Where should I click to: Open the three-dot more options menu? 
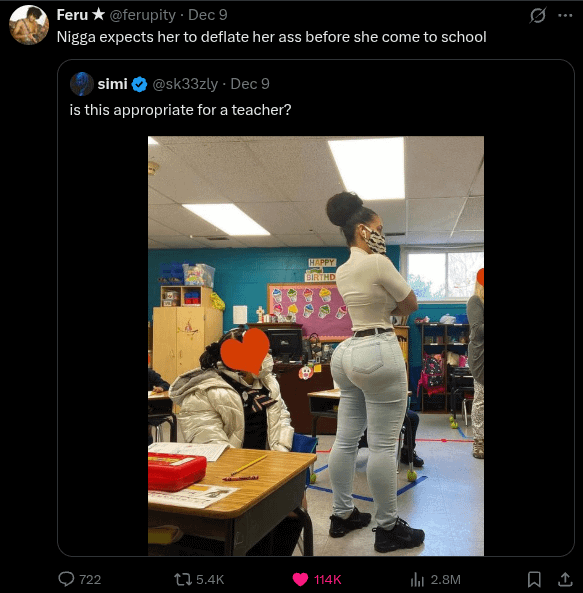tap(565, 16)
